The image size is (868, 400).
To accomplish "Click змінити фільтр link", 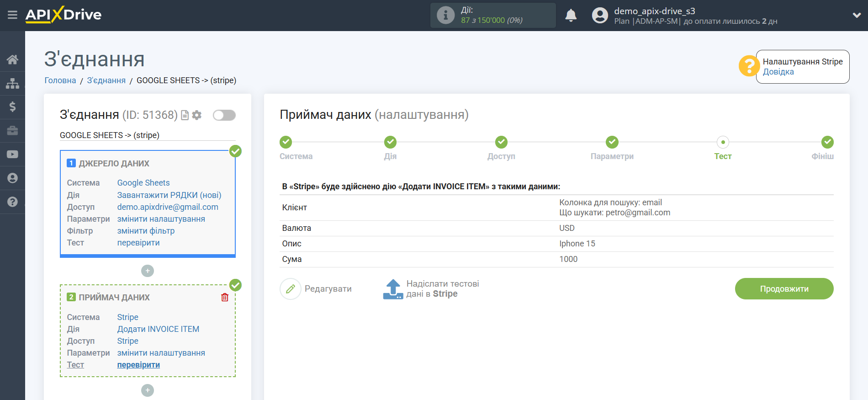I will click(146, 231).
